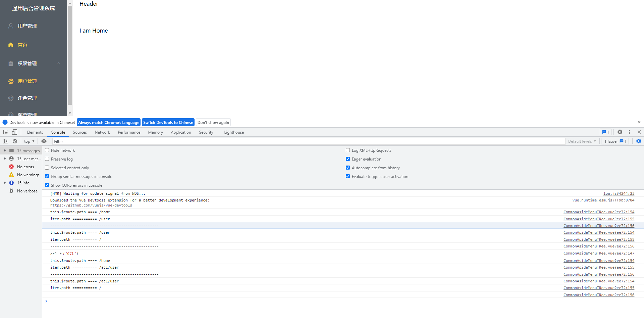Image resolution: width=644 pixels, height=318 pixels.
Task: Toggle the device toolbar icon
Action: click(x=14, y=132)
